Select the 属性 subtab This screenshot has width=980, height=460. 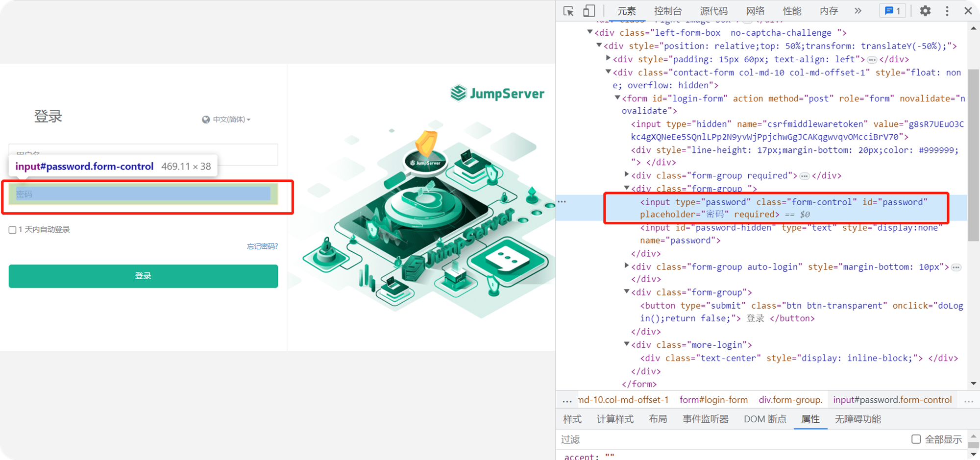point(810,419)
